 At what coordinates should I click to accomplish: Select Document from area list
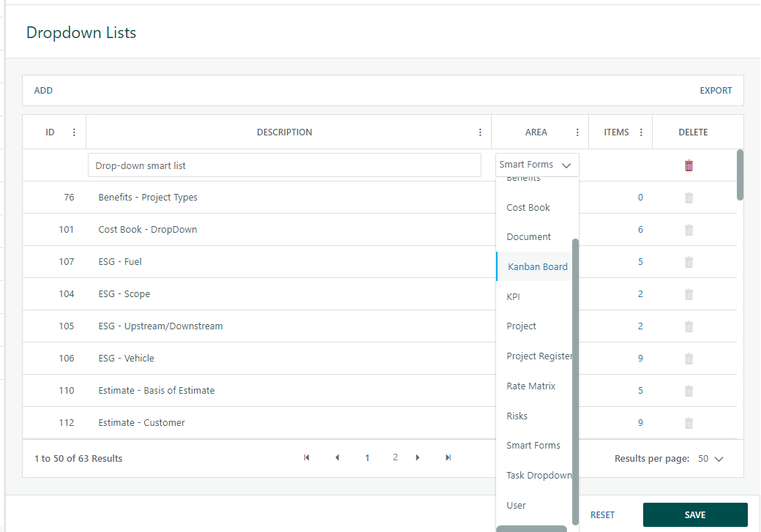click(x=528, y=237)
